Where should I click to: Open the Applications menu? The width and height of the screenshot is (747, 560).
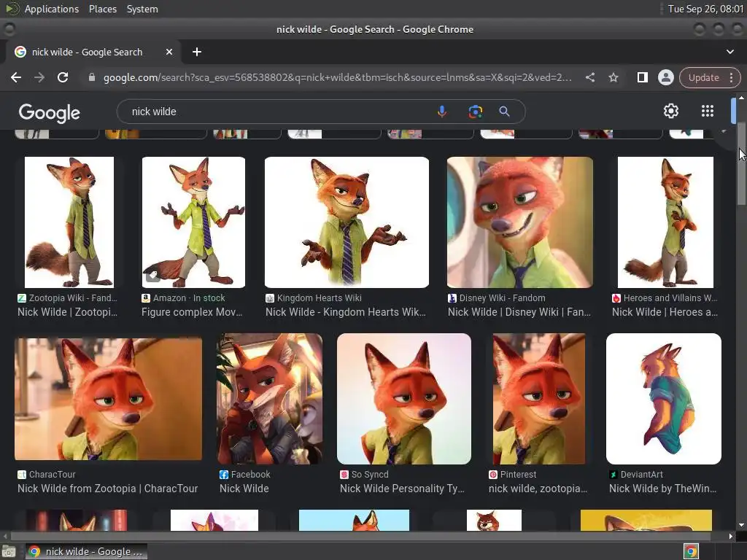tap(52, 9)
